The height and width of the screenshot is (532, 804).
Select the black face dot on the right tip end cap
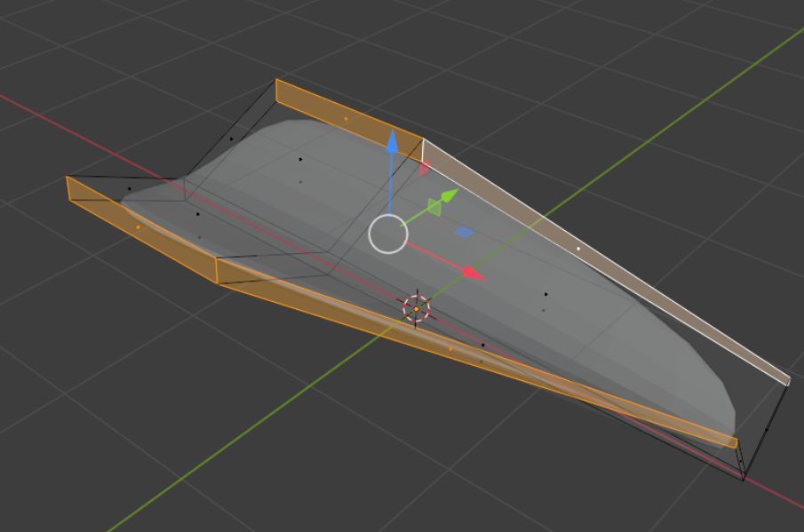(767, 430)
